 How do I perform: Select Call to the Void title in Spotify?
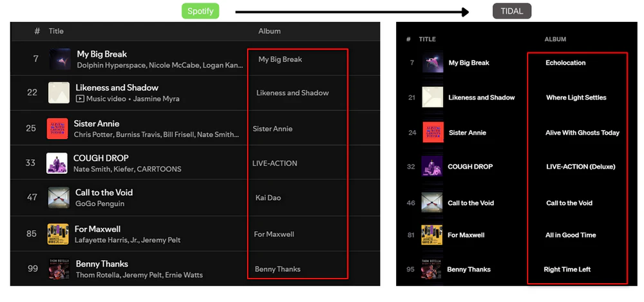click(104, 193)
